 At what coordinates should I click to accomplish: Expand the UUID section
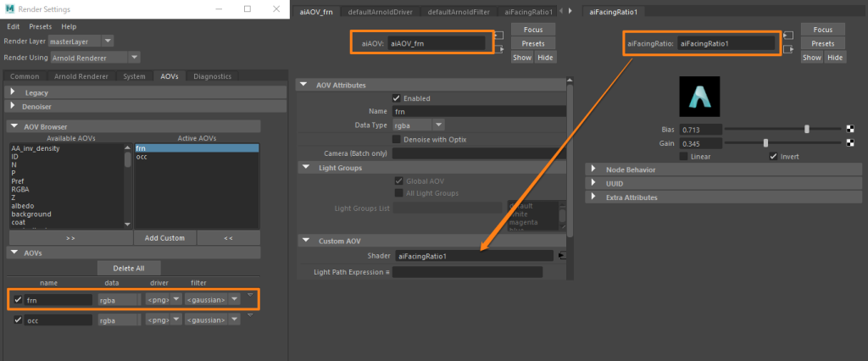[724, 183]
